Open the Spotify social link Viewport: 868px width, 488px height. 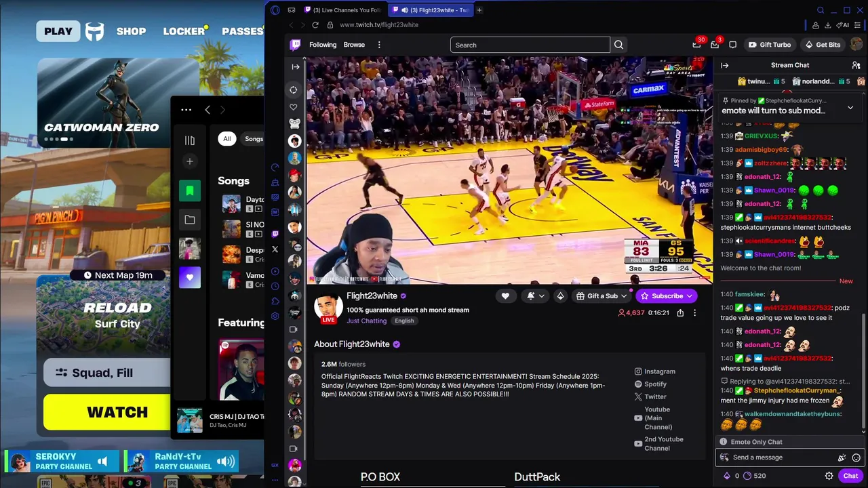(650, 384)
